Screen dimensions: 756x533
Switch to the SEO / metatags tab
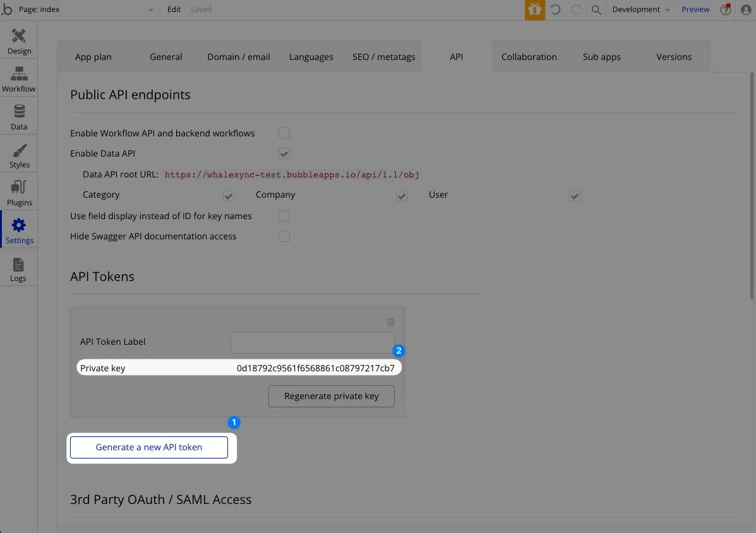click(x=384, y=57)
